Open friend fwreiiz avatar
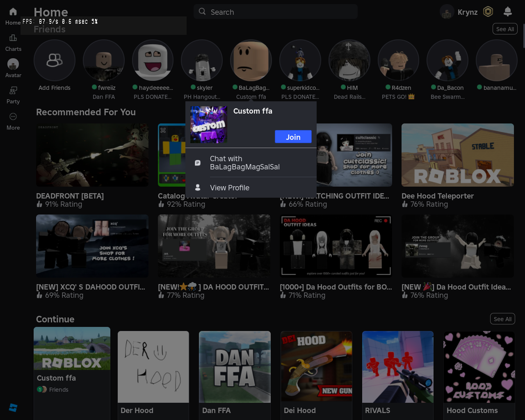 tap(104, 60)
